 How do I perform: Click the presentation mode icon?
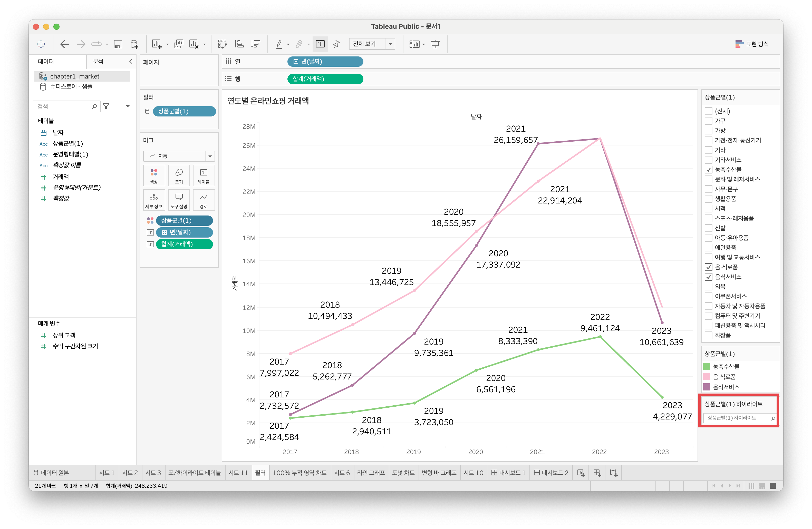(435, 44)
